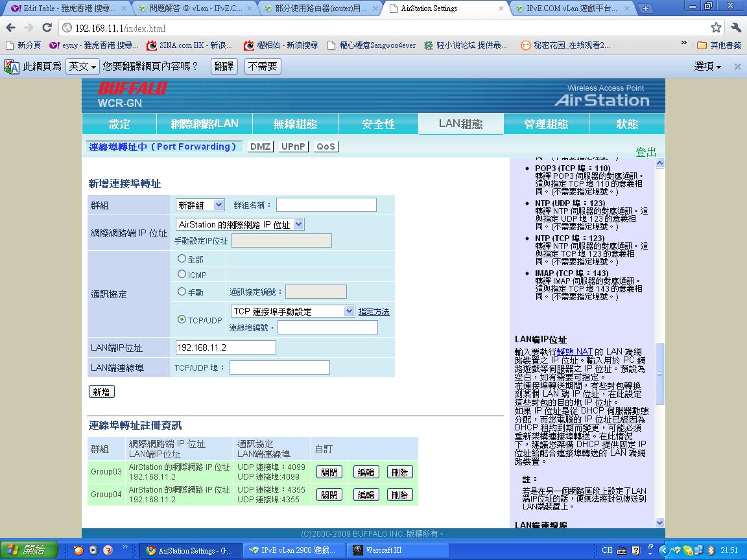
Task: Click the help panel scroll-down arrow
Action: (x=660, y=522)
